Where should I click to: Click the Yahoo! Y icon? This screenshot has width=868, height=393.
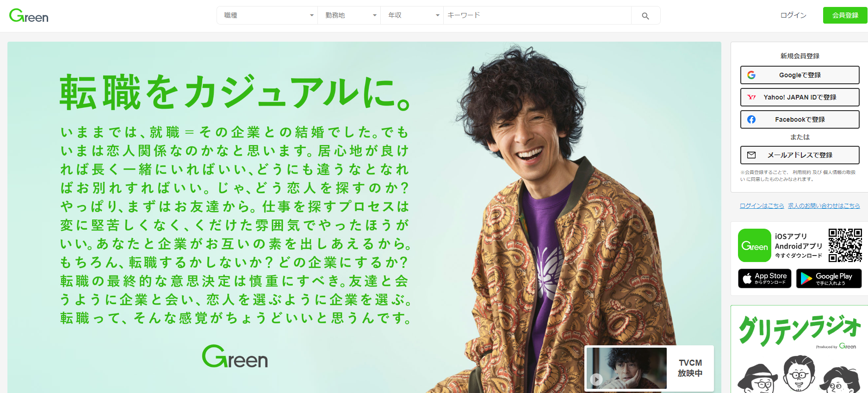[751, 97]
